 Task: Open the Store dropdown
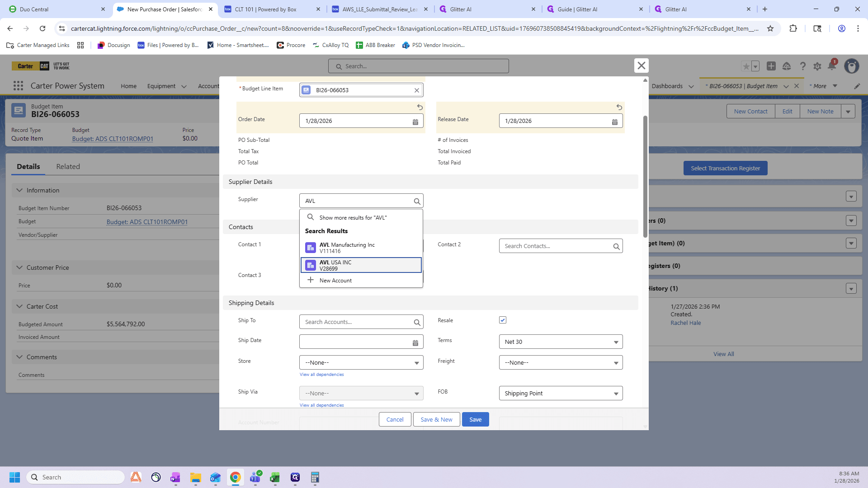361,362
